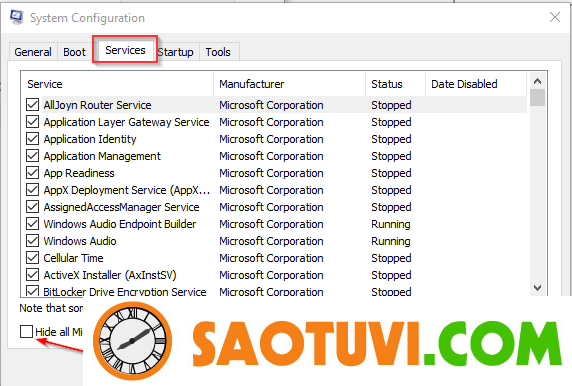Click the scrollbar up arrow
Viewport: 572px width, 386px height.
[x=537, y=81]
